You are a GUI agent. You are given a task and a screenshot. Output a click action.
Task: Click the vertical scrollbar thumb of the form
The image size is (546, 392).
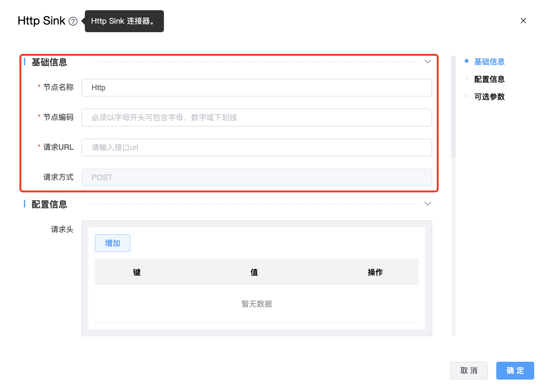tap(453, 107)
